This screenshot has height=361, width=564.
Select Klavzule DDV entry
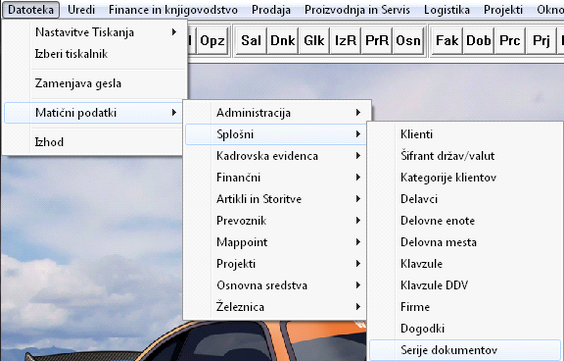(465, 285)
